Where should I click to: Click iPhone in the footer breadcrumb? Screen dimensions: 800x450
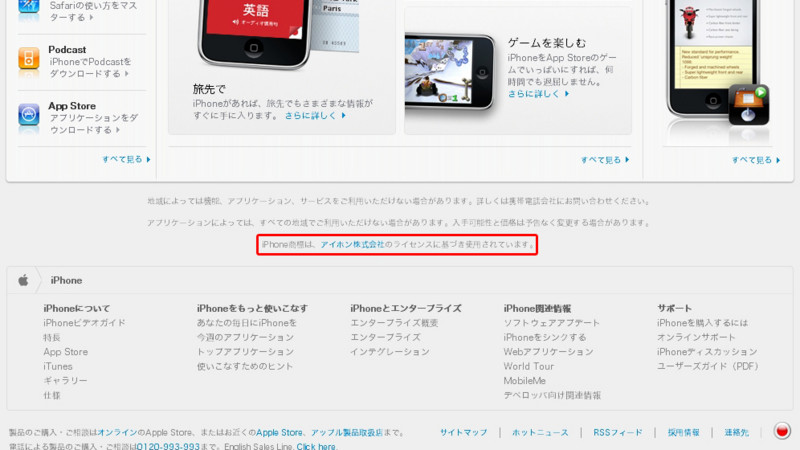66,280
